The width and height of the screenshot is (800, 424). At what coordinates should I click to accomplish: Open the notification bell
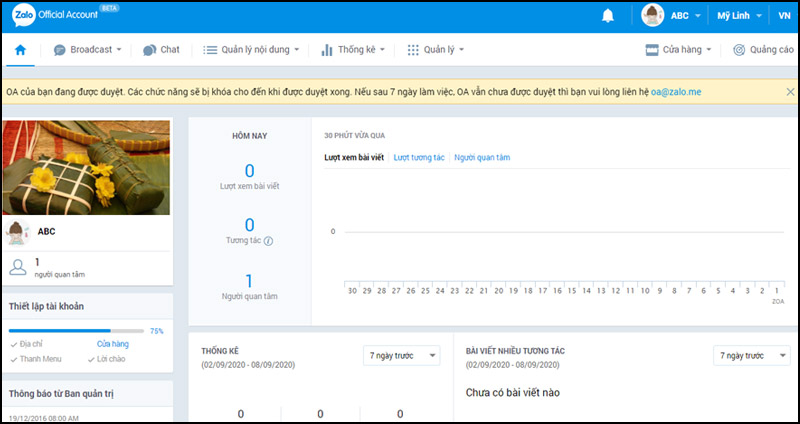pos(608,16)
